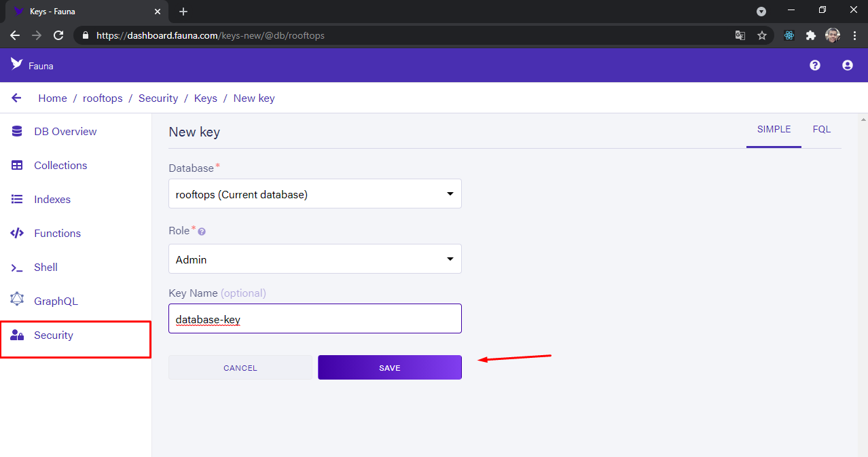Open the tab search dropdown arrow
Screen dimensions: 868x457
tap(761, 12)
